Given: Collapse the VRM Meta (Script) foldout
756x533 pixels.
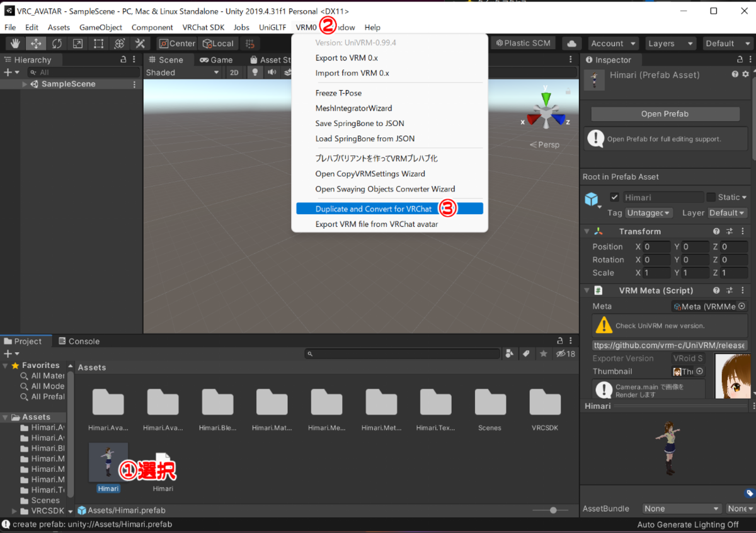Looking at the screenshot, I should [x=587, y=290].
